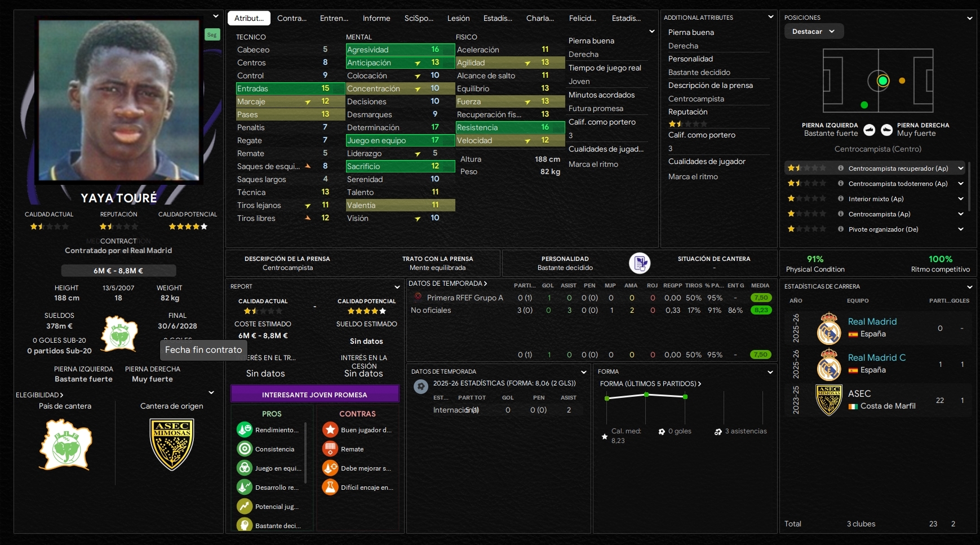Click the Real Madrid crest in career stats
Screen dimensions: 980x545
pyautogui.click(x=829, y=328)
